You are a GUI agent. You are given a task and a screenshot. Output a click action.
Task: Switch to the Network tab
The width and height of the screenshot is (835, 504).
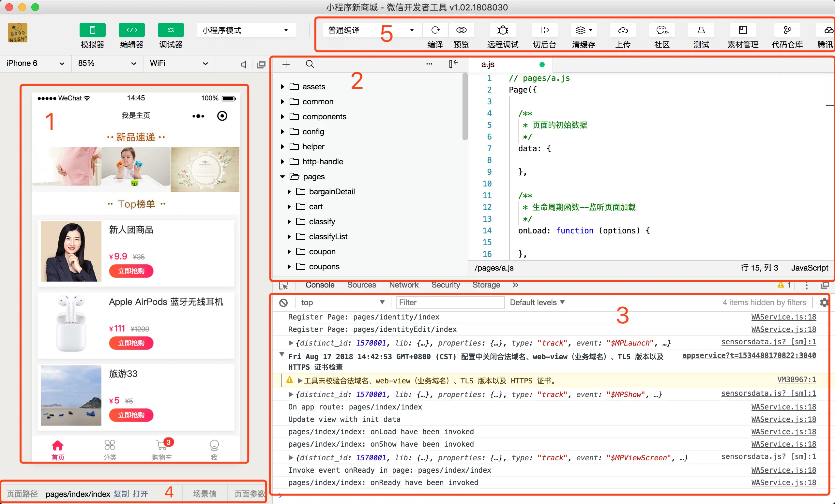[x=403, y=285]
